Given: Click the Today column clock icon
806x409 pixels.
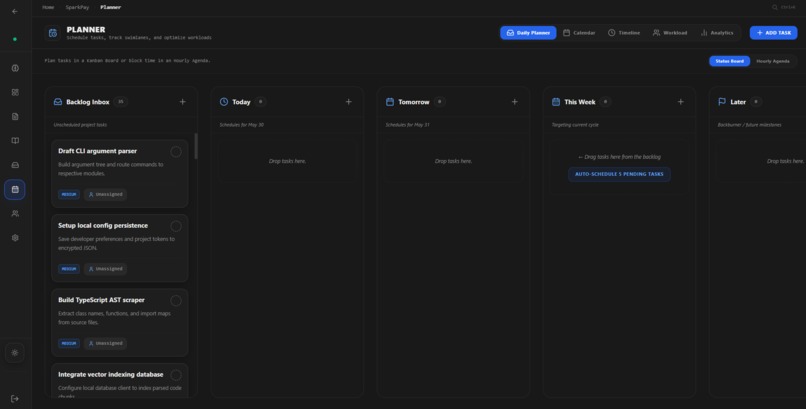Looking at the screenshot, I should (x=224, y=102).
